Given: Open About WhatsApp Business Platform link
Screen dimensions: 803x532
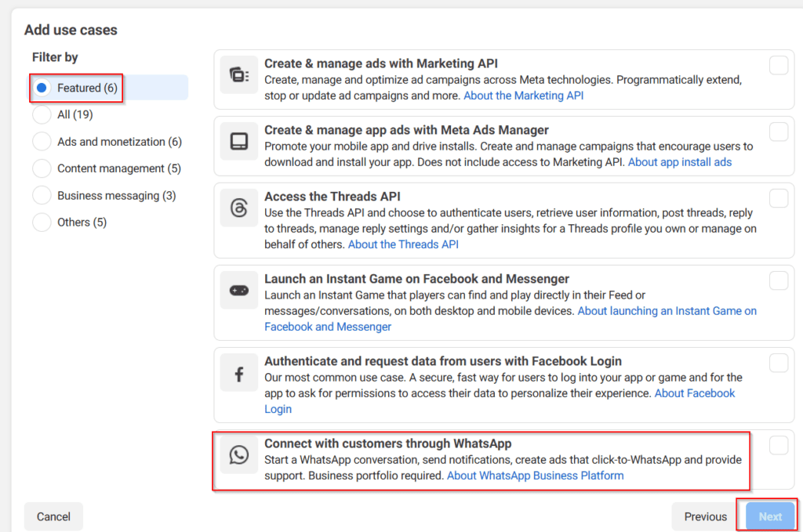Looking at the screenshot, I should (x=535, y=476).
